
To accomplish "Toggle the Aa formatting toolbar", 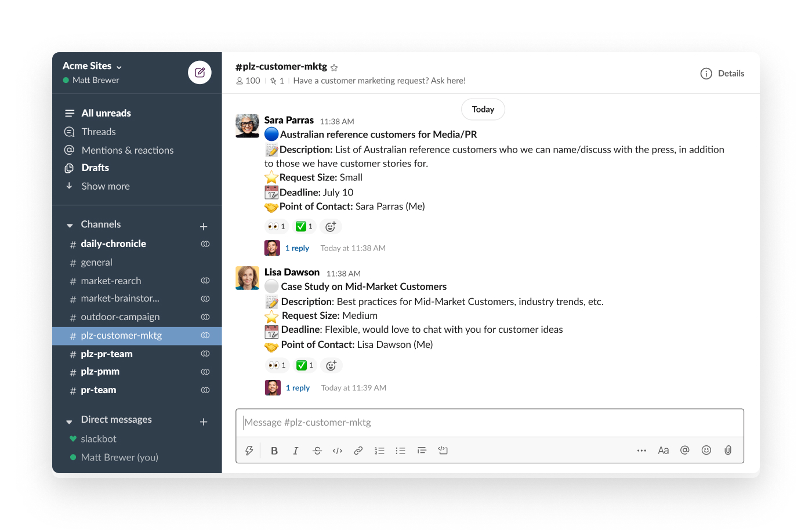I will pos(663,451).
